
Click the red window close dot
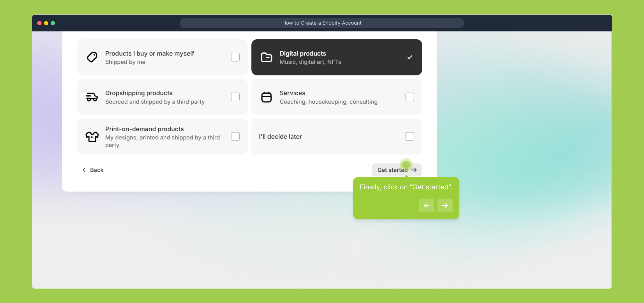click(40, 23)
